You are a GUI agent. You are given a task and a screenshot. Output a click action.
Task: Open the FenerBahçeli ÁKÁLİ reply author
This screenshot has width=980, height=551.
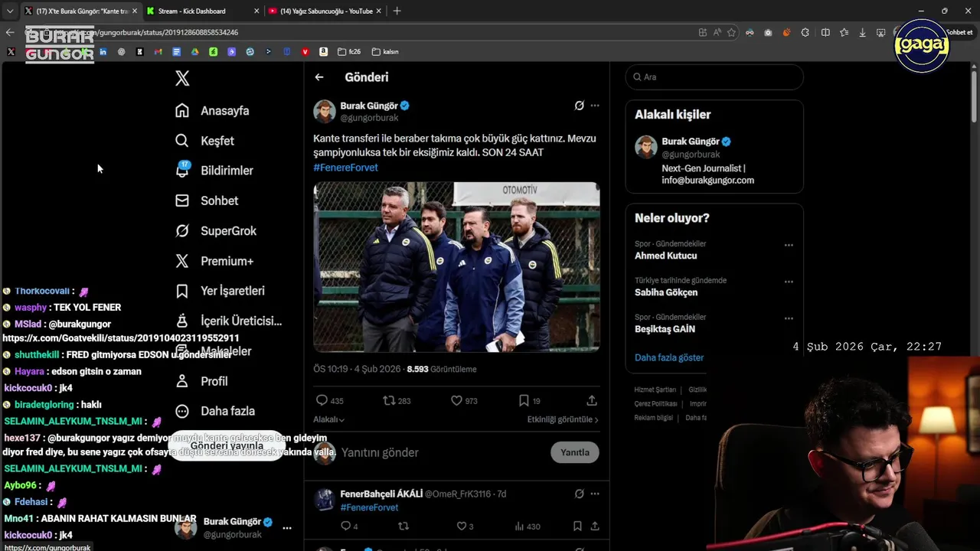point(381,494)
